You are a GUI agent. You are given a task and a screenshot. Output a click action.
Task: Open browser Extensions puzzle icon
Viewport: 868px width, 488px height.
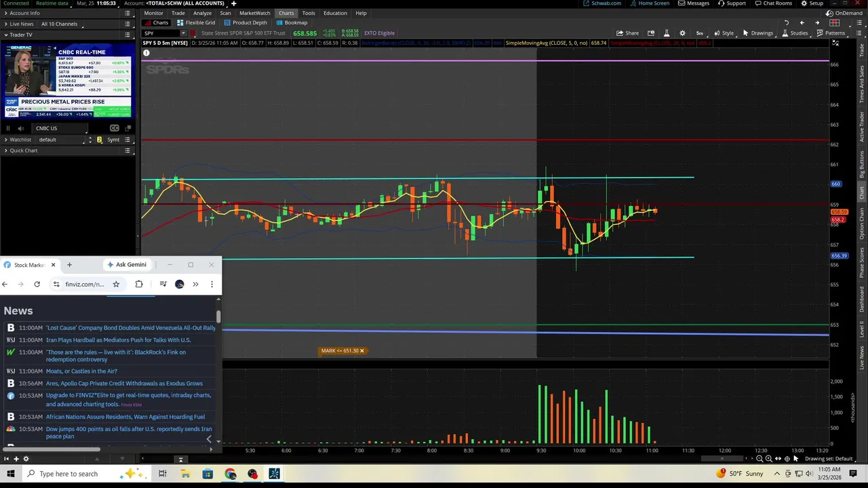click(x=139, y=284)
